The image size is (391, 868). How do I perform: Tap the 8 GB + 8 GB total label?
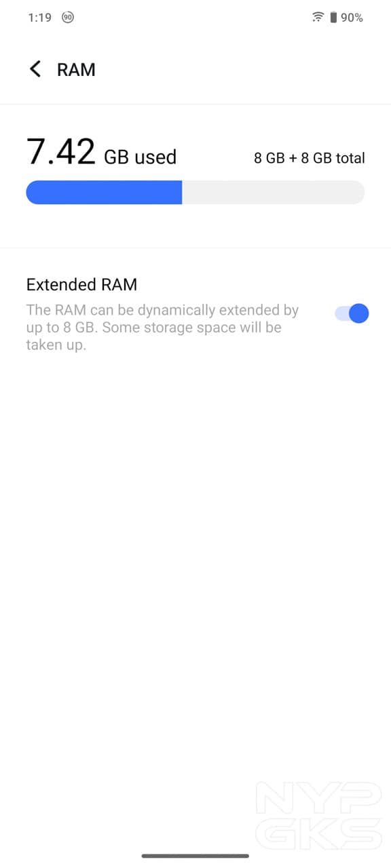pos(310,158)
